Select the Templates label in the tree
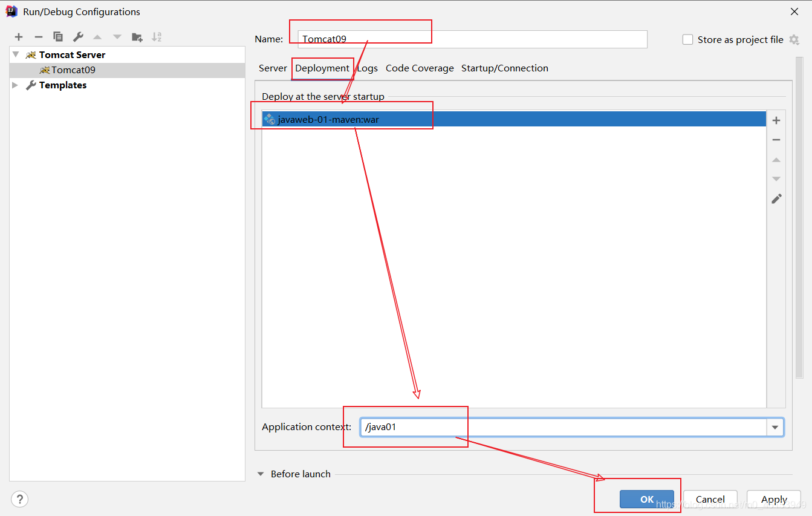Image resolution: width=812 pixels, height=516 pixels. (63, 85)
